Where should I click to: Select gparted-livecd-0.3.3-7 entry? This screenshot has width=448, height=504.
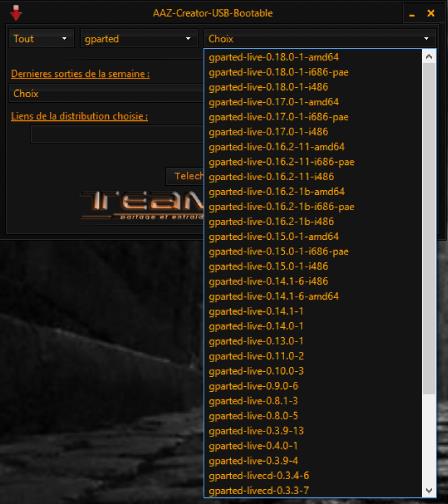(x=313, y=490)
